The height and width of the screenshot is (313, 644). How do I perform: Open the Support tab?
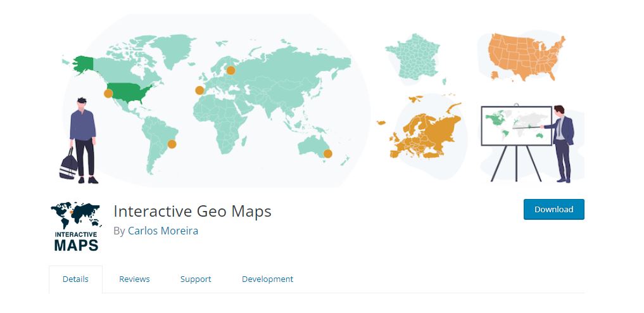196,279
